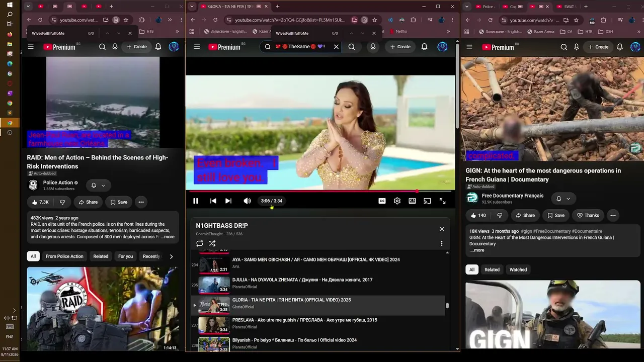Switch to the SWAT tab in right browser
The image size is (644, 362).
tap(567, 7)
